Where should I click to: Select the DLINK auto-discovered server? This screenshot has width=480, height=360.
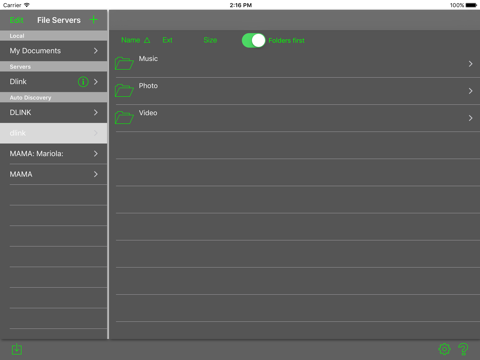tap(53, 112)
